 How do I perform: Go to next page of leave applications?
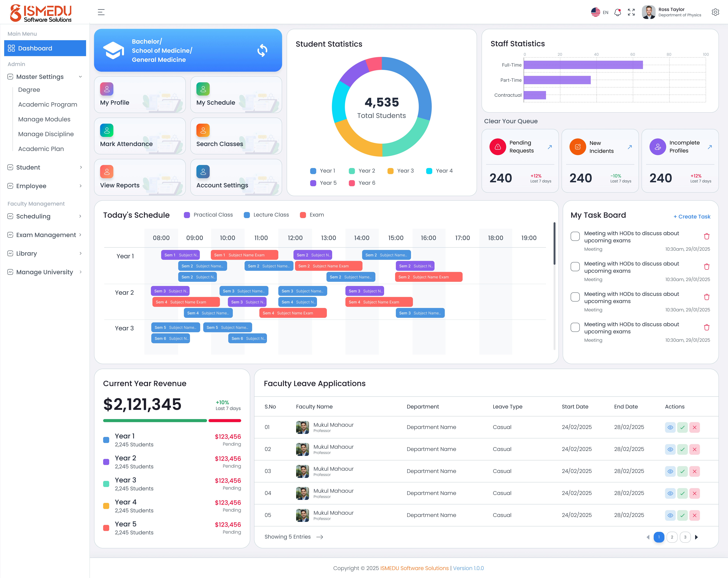[x=696, y=537]
